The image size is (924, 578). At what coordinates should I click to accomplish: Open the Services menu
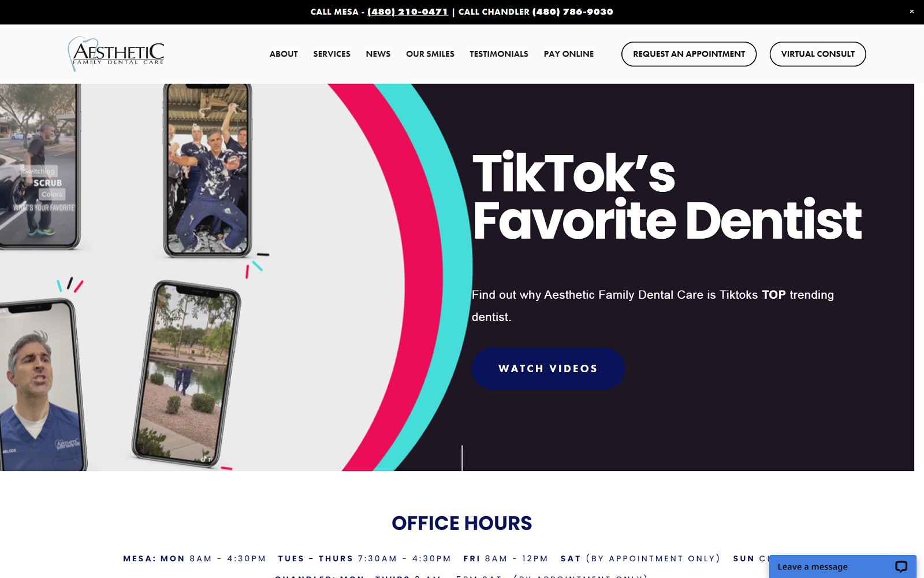[331, 54]
